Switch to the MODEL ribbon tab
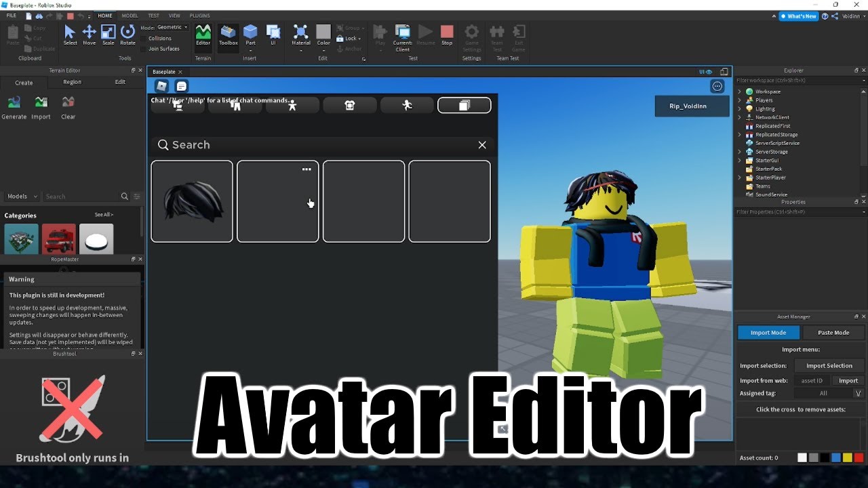The image size is (868, 488). click(x=130, y=15)
